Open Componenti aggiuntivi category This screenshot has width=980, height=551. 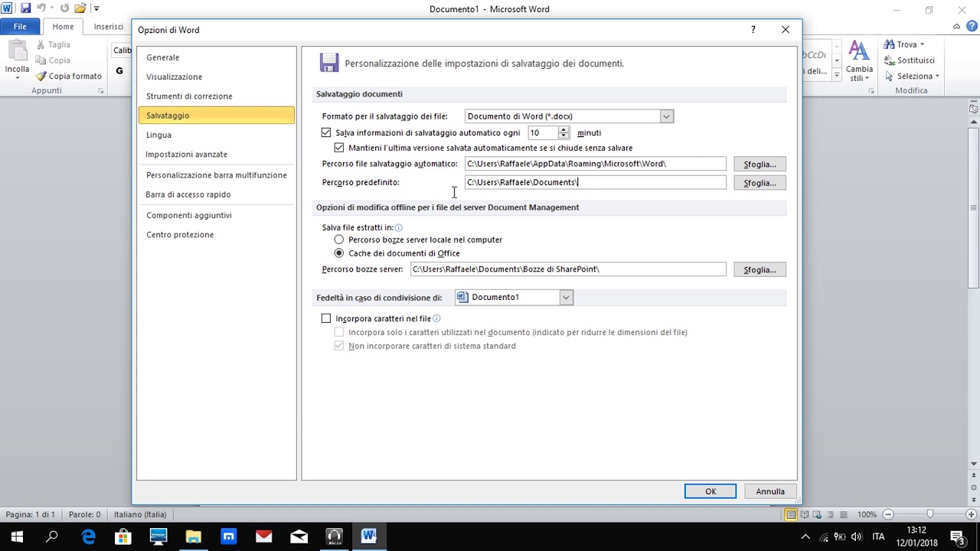tap(216, 215)
